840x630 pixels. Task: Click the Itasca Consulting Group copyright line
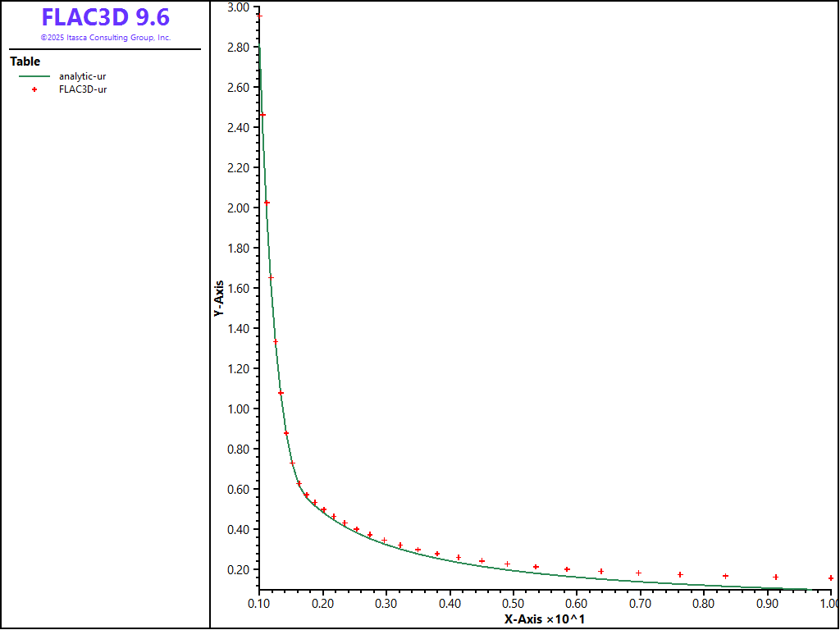pos(105,38)
